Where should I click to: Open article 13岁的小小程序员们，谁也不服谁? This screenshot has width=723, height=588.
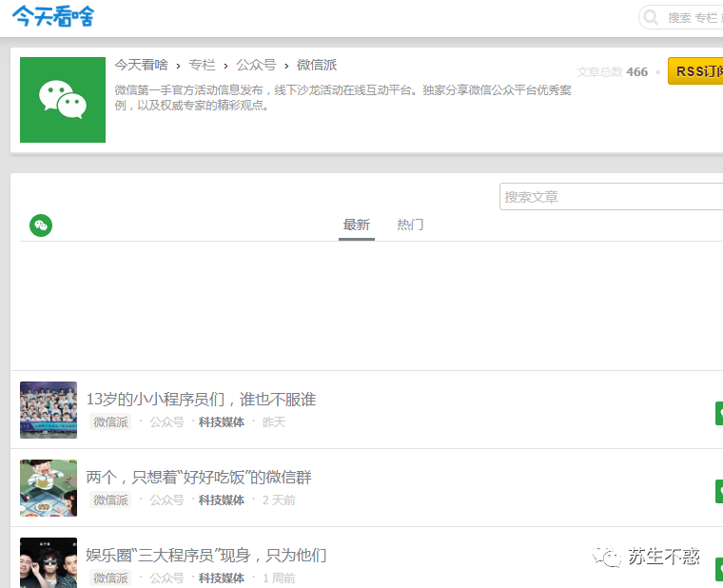201,399
